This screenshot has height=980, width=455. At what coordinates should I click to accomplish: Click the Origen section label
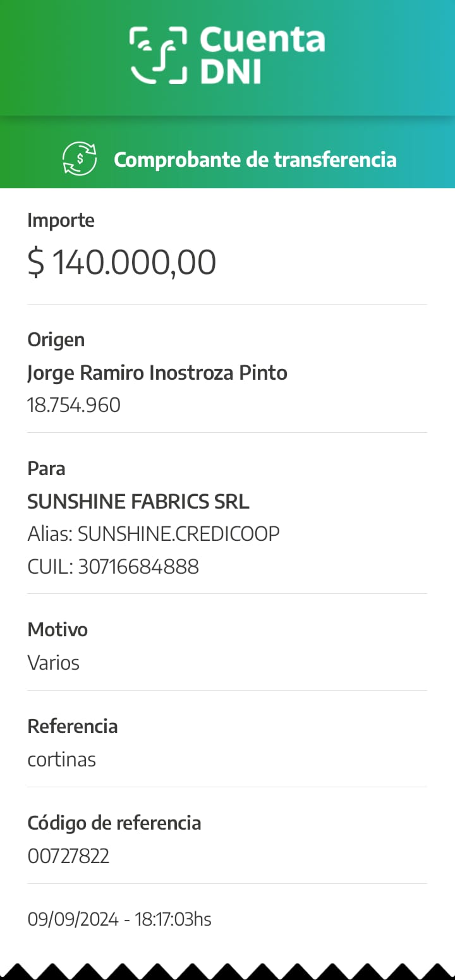pyautogui.click(x=56, y=340)
